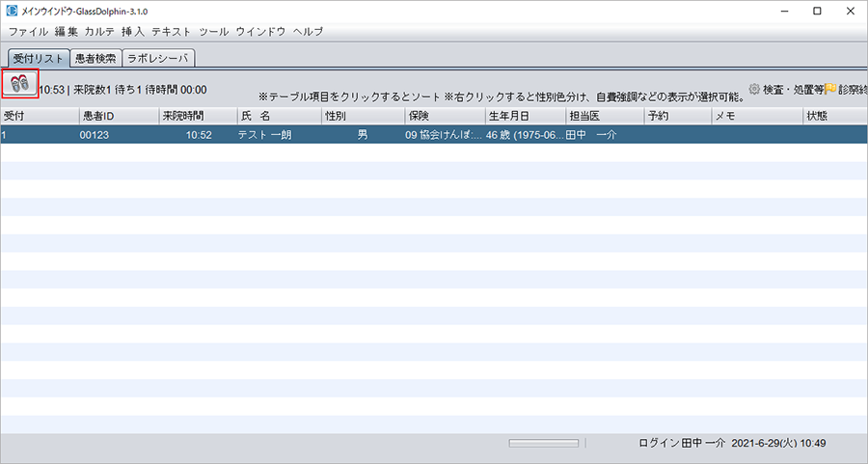Sort by the メモ column header
Viewport: 868px width, 464px height.
click(757, 116)
